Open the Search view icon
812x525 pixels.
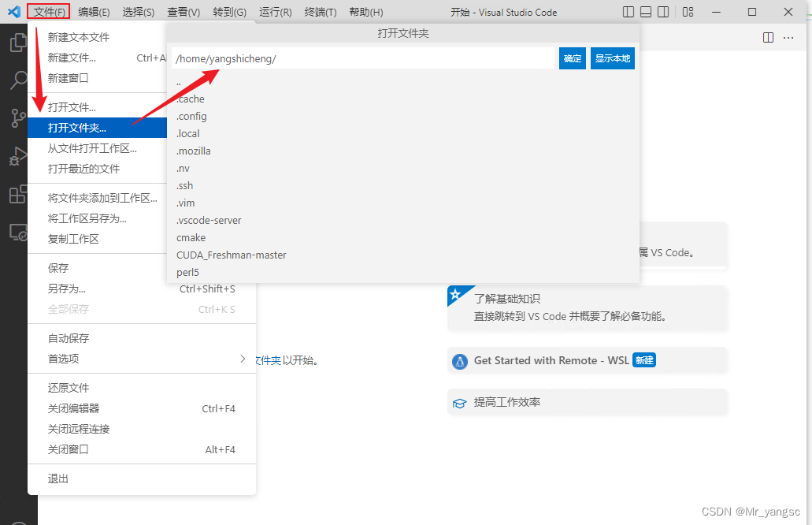18,80
